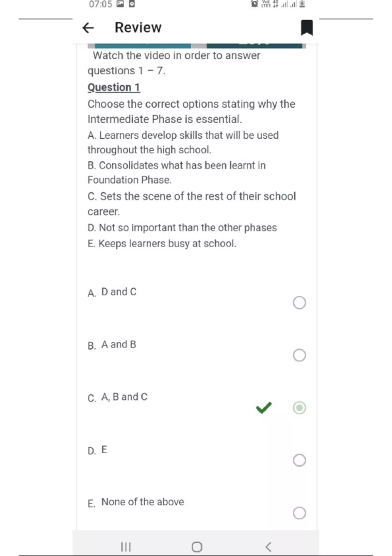392x556 pixels.
Task: Select the radio button for "D and C"
Action: 299,303
